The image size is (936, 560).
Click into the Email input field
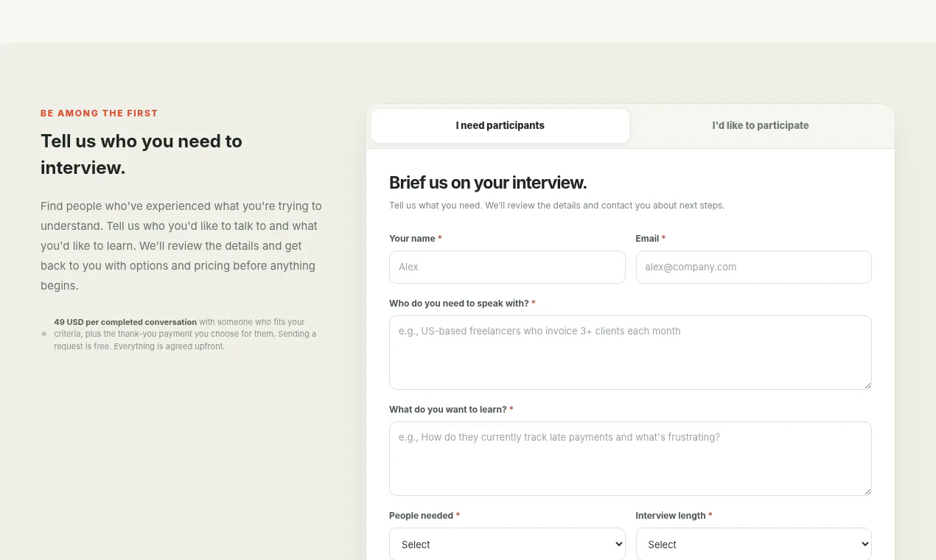754,267
